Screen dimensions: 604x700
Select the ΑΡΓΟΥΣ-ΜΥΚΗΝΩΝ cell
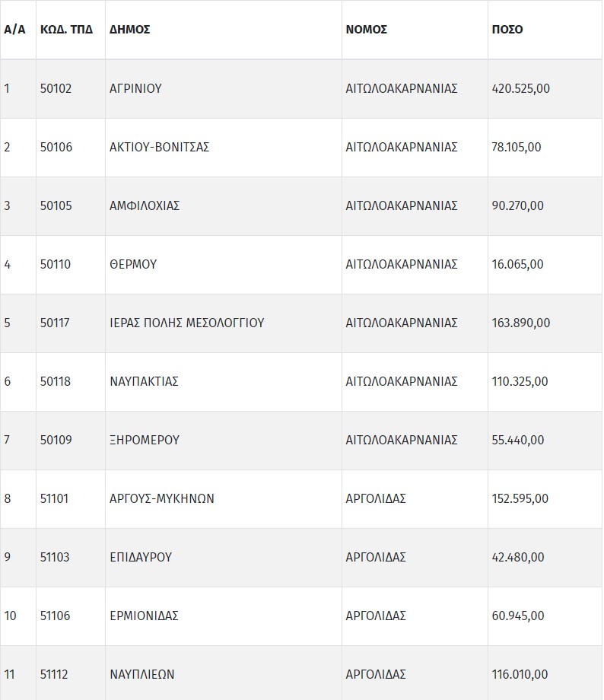pos(162,498)
